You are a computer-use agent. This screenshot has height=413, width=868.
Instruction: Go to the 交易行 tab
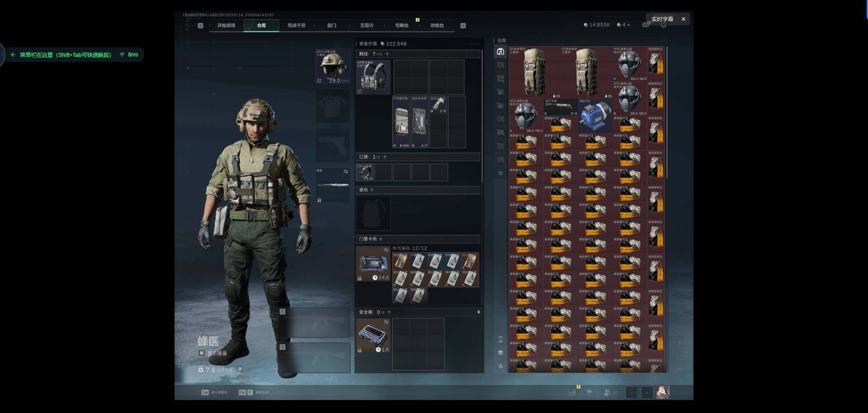(367, 26)
